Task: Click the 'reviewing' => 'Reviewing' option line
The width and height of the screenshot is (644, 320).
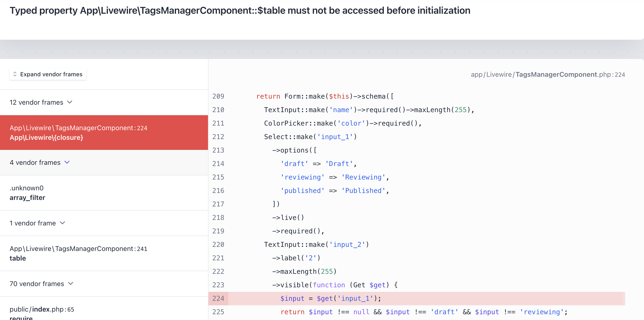Action: 335,177
